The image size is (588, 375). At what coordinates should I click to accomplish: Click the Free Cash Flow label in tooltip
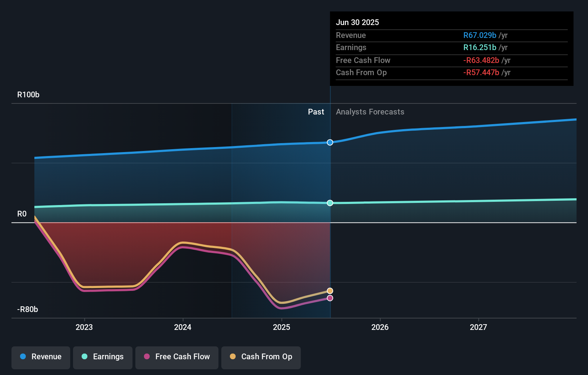coord(363,60)
